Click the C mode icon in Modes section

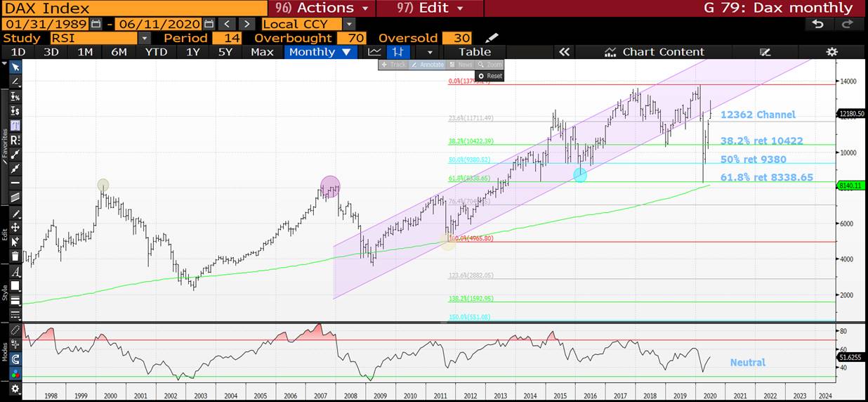point(15,358)
